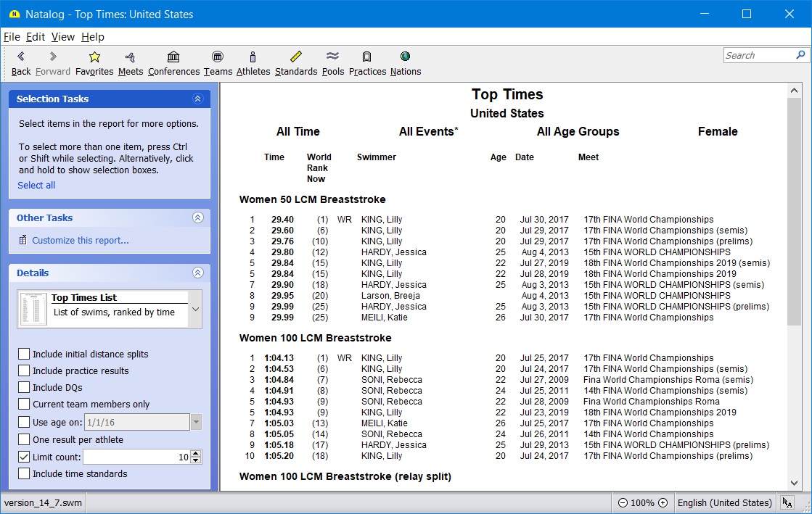Enable Include initial distance splits
This screenshot has height=514, width=812.
tap(25, 355)
